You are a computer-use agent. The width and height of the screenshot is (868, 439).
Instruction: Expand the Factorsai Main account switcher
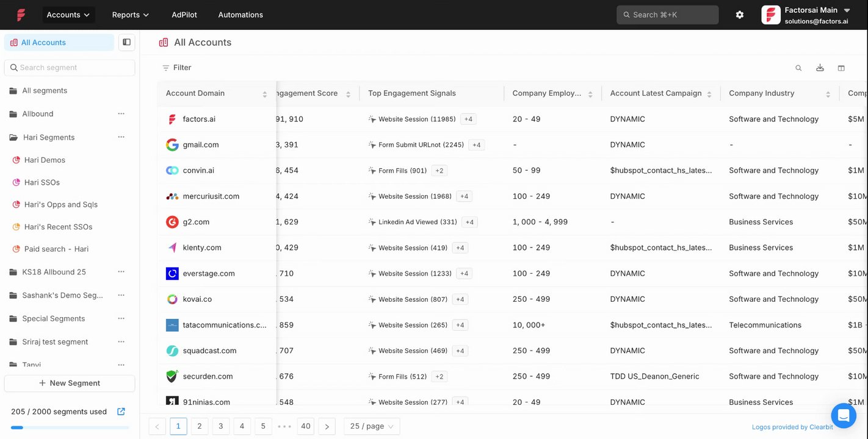coord(847,10)
